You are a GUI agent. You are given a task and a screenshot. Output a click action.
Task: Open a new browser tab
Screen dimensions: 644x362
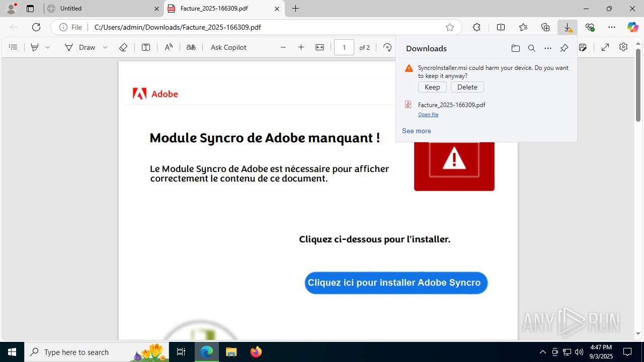[x=296, y=9]
